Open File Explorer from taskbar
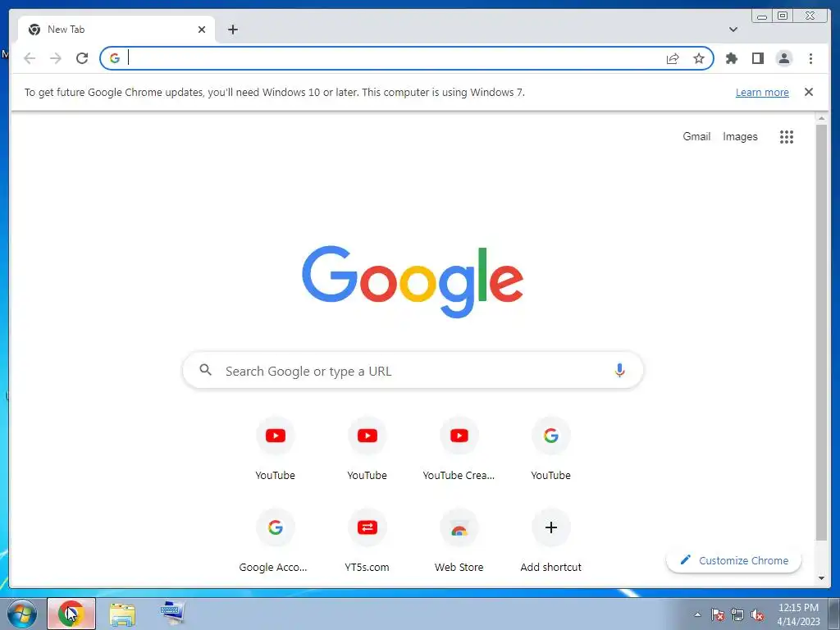The image size is (840, 630). tap(122, 614)
